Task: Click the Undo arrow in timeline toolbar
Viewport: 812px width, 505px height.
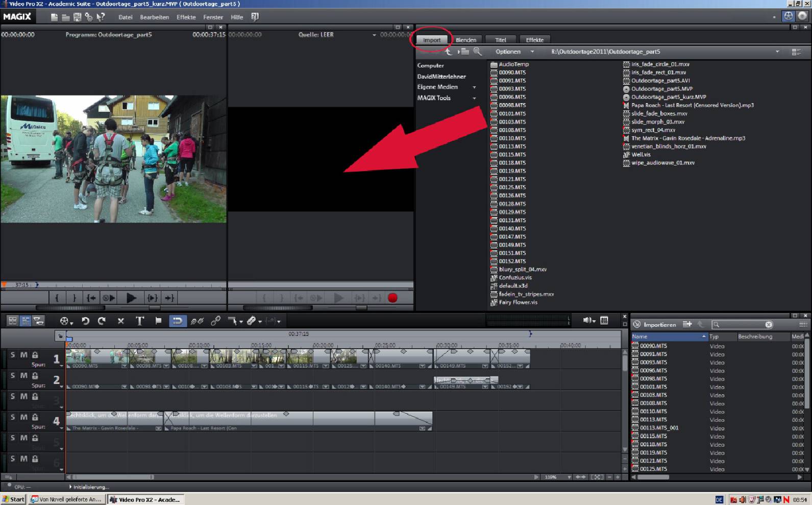Action: click(85, 321)
